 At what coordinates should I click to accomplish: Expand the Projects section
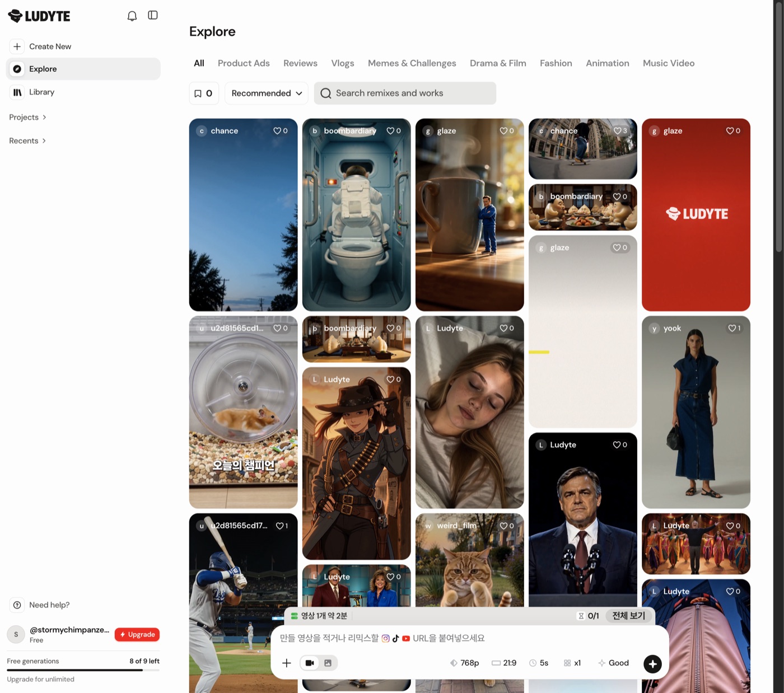click(27, 117)
